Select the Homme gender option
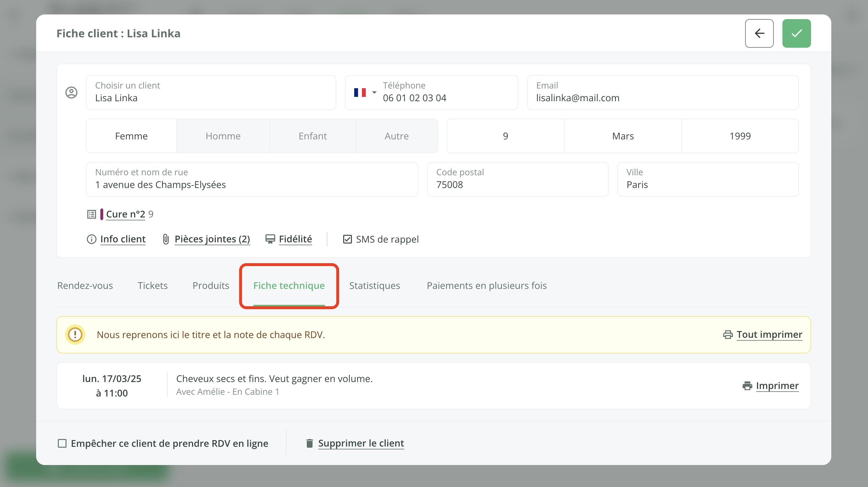This screenshot has height=487, width=868. click(223, 136)
